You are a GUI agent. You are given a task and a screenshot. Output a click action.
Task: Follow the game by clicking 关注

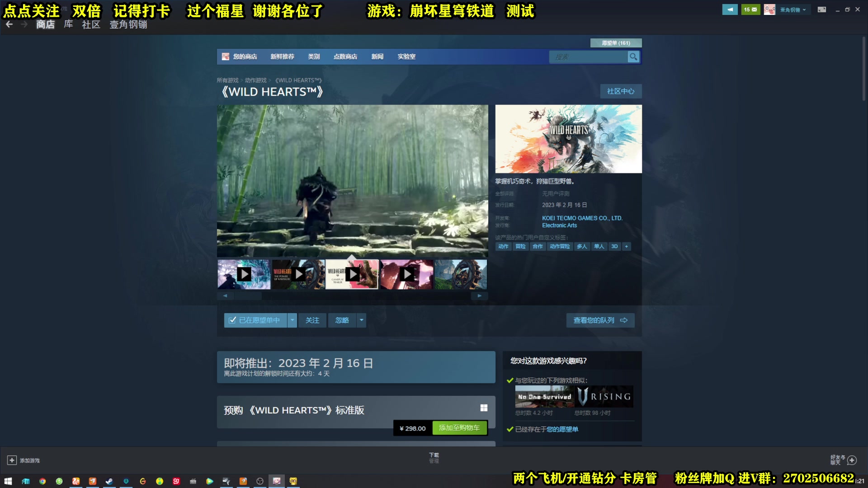pos(312,320)
